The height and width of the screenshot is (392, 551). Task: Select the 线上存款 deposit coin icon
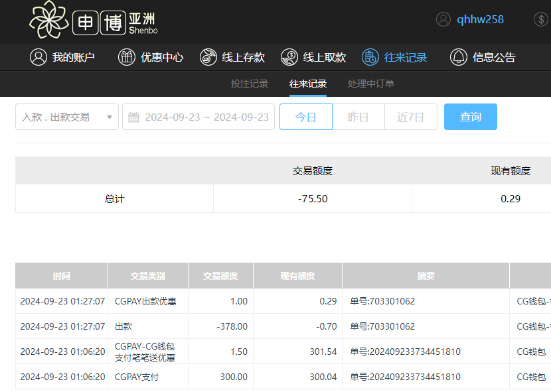click(207, 57)
